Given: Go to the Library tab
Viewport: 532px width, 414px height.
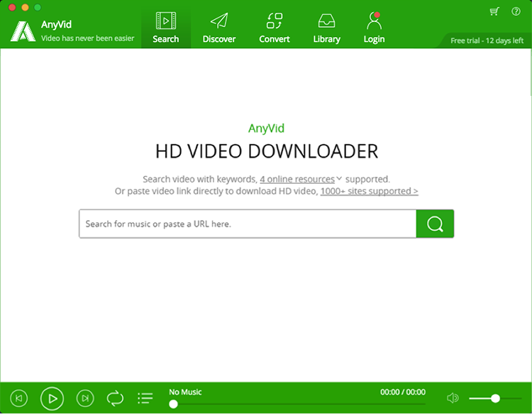Looking at the screenshot, I should pyautogui.click(x=326, y=28).
